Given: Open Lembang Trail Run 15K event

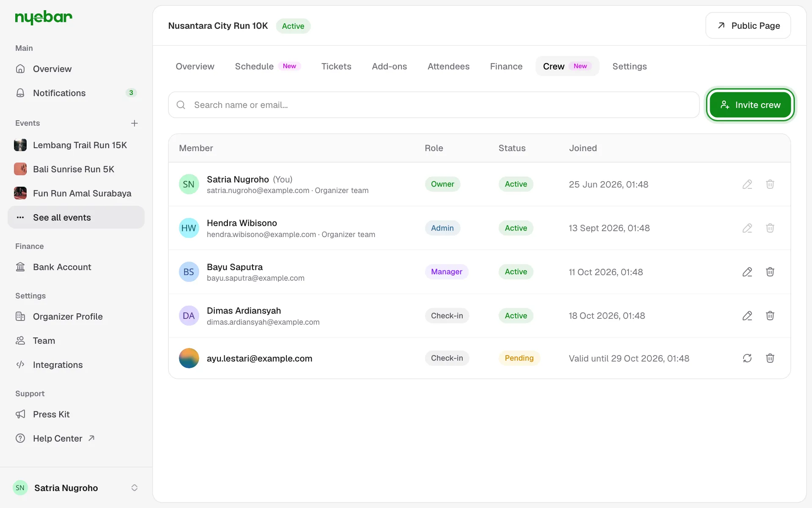Looking at the screenshot, I should coord(76,145).
